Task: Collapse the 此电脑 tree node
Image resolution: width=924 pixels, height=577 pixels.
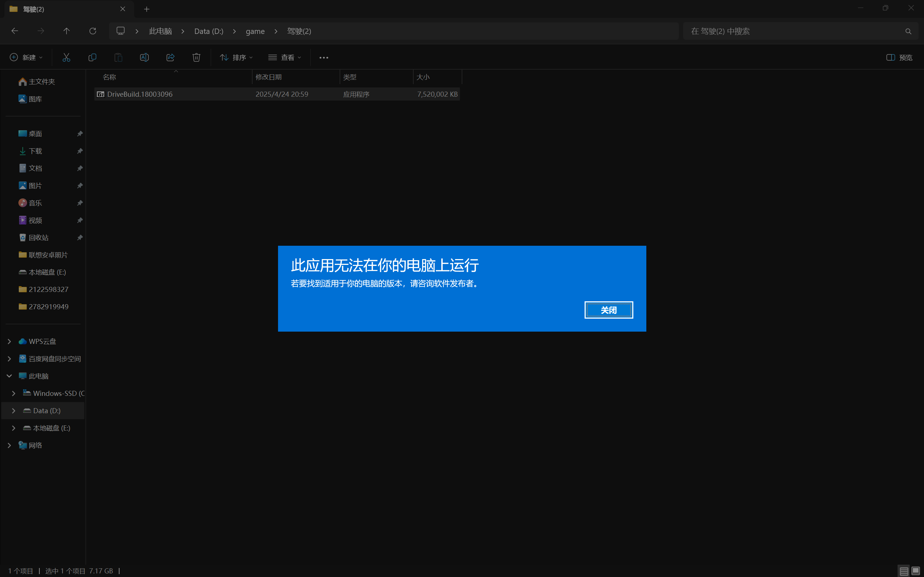Action: pyautogui.click(x=9, y=376)
